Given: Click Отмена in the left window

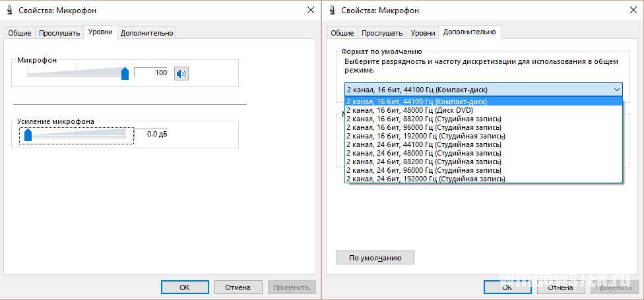Looking at the screenshot, I should pyautogui.click(x=238, y=287).
